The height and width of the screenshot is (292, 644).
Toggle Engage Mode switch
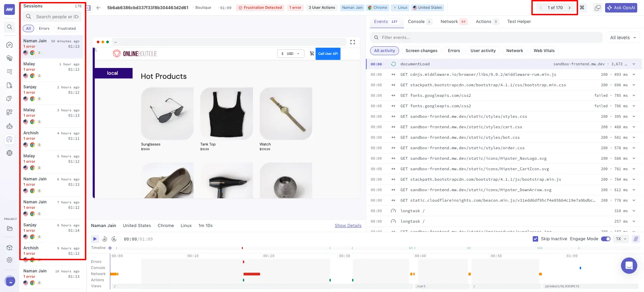tap(606, 239)
